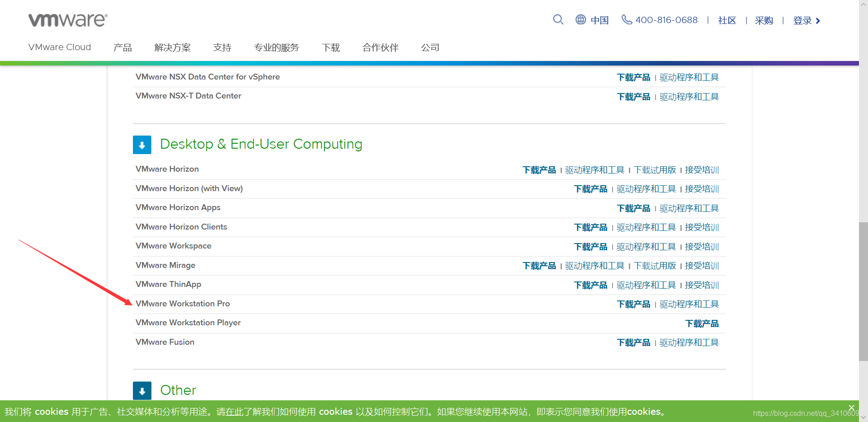Click 下载产品 for VMware Horizon Clients
This screenshot has width=868, height=422.
pyautogui.click(x=590, y=227)
